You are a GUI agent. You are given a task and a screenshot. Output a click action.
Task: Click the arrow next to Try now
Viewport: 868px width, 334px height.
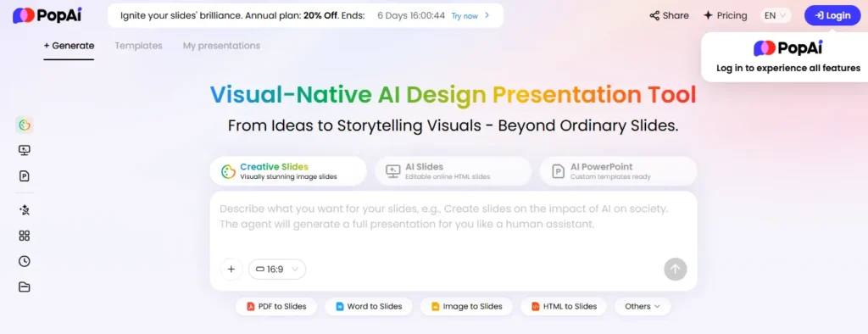(x=487, y=15)
